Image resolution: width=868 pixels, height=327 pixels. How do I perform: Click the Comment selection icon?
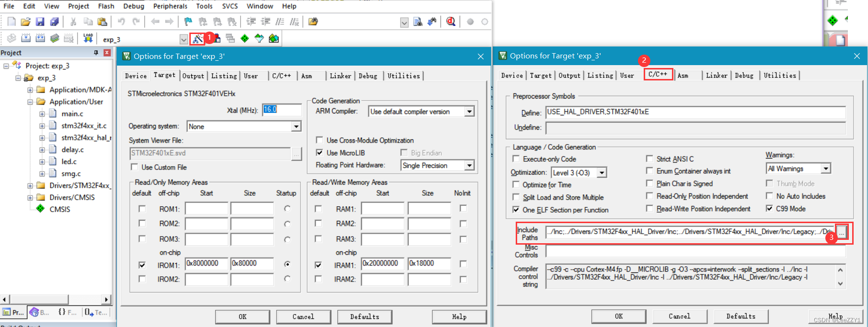[x=280, y=22]
